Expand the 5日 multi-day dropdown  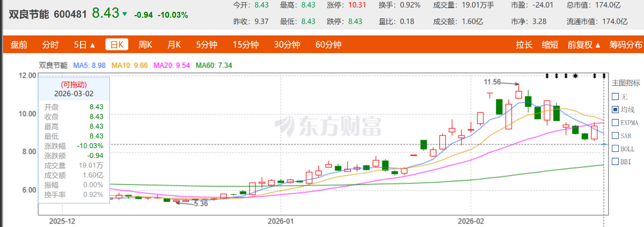[x=85, y=45]
